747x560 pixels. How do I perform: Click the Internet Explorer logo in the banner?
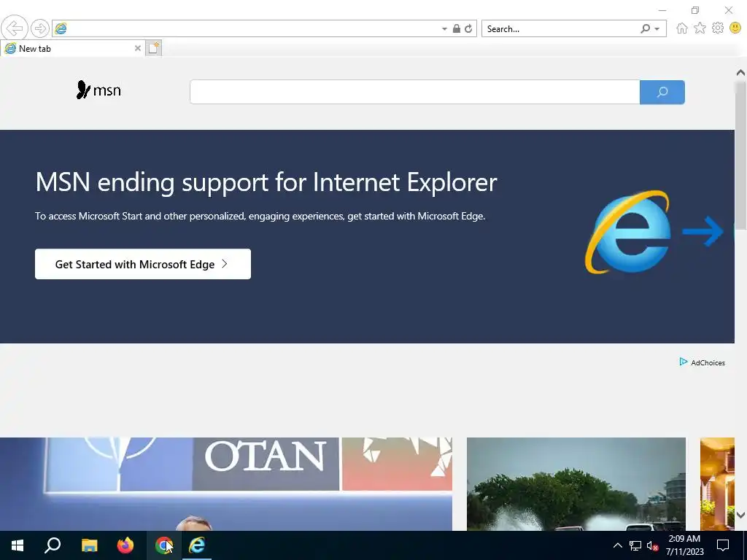click(628, 232)
